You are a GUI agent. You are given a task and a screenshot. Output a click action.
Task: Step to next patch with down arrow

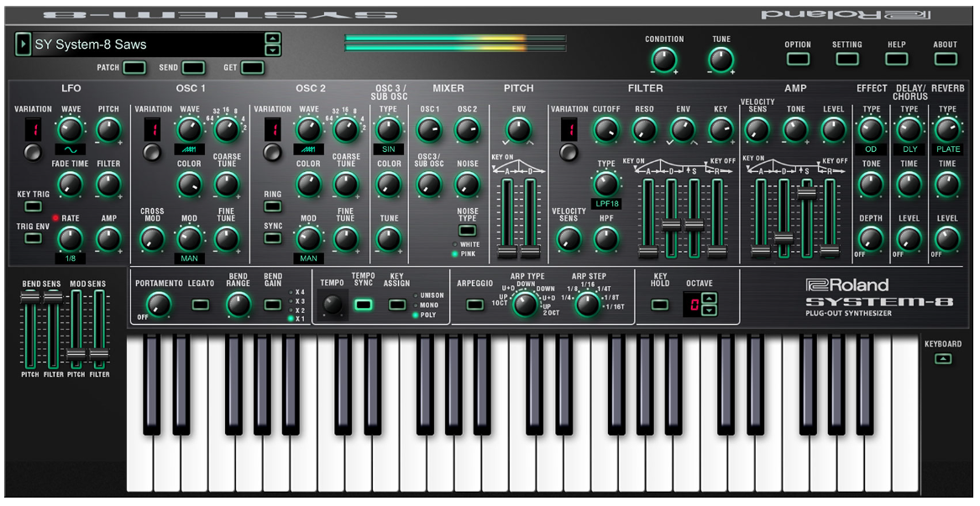tap(272, 50)
